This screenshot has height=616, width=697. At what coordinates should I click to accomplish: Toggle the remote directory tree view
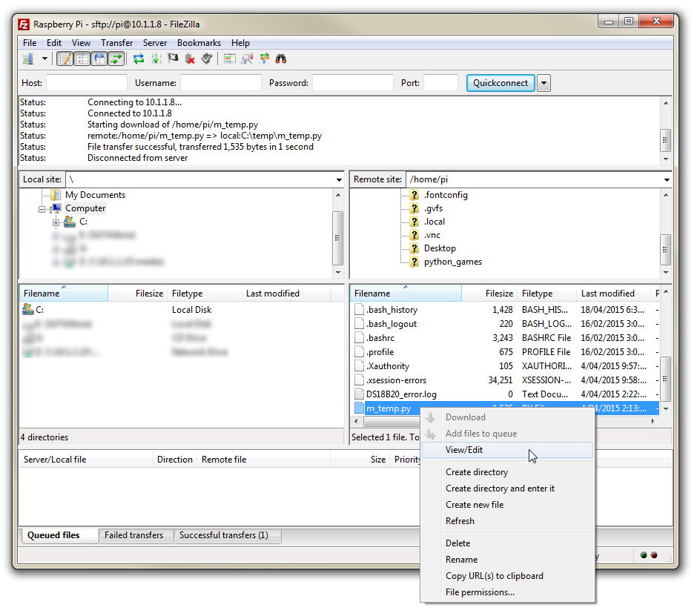100,59
